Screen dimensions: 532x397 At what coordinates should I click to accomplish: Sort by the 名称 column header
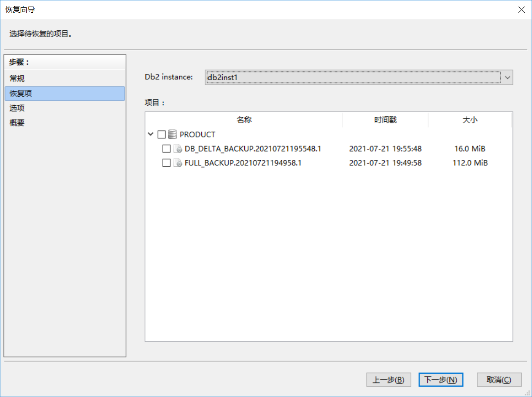pyautogui.click(x=244, y=120)
